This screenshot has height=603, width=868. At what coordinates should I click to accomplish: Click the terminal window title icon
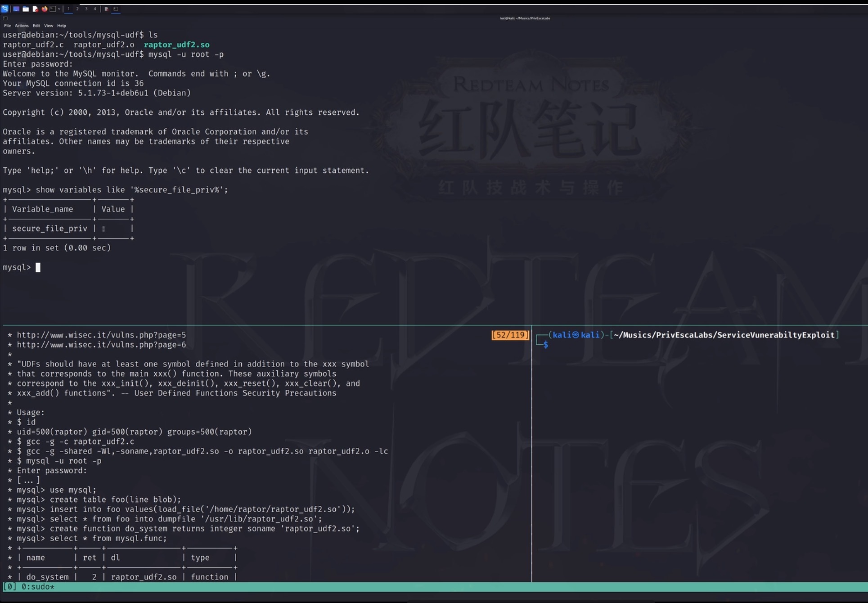point(5,18)
